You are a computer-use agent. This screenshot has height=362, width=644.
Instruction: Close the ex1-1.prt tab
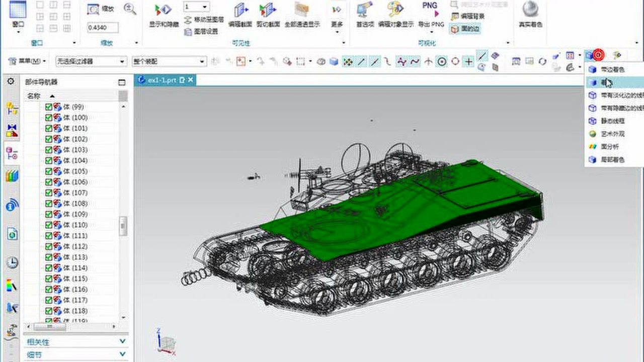tap(191, 80)
